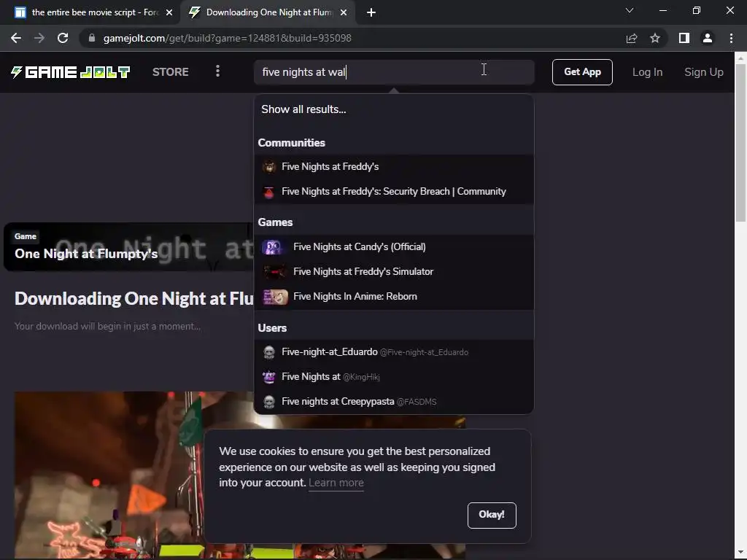Switch to the Downloading One Night at Flumpty's tab

coord(267,12)
